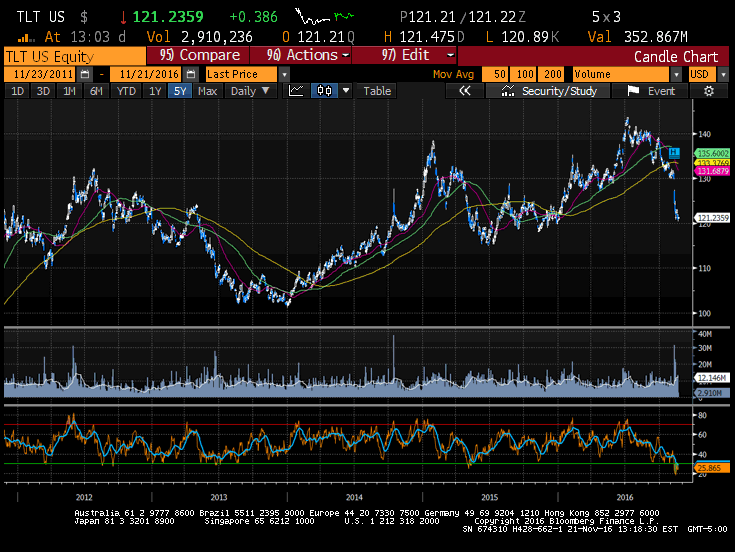Select the 6M time range
The width and height of the screenshot is (735, 552).
(96, 91)
